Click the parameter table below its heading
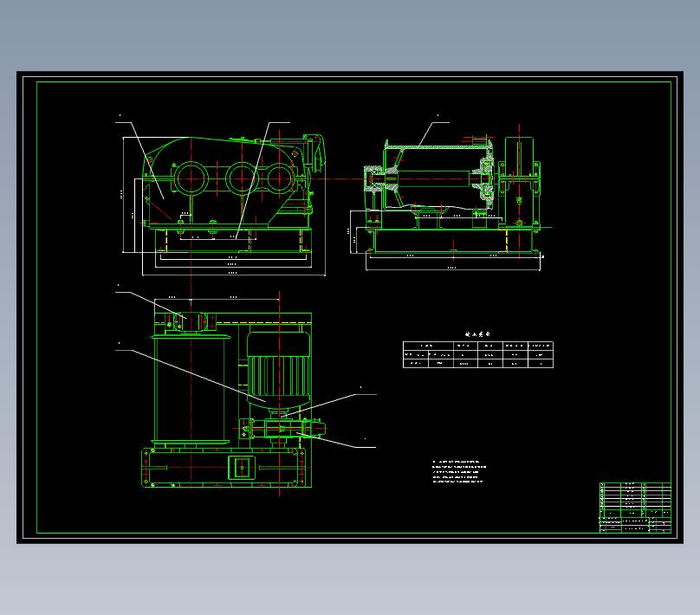This screenshot has width=700, height=615. [x=477, y=355]
